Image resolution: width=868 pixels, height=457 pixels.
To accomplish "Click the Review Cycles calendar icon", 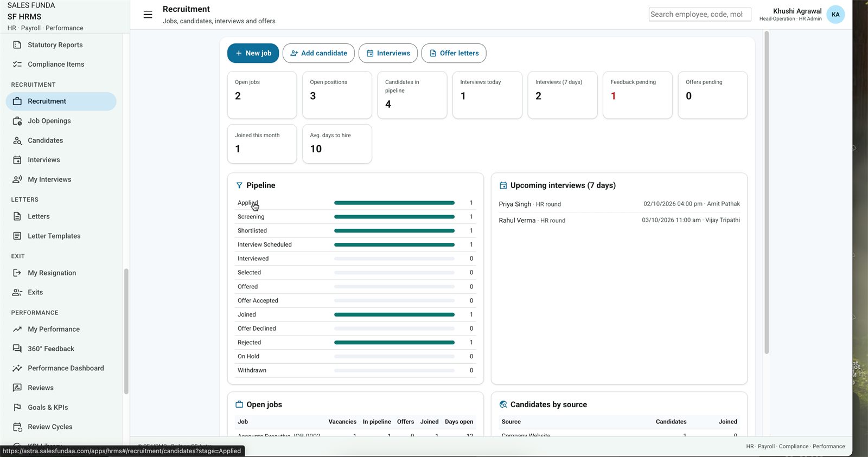I will tap(17, 427).
